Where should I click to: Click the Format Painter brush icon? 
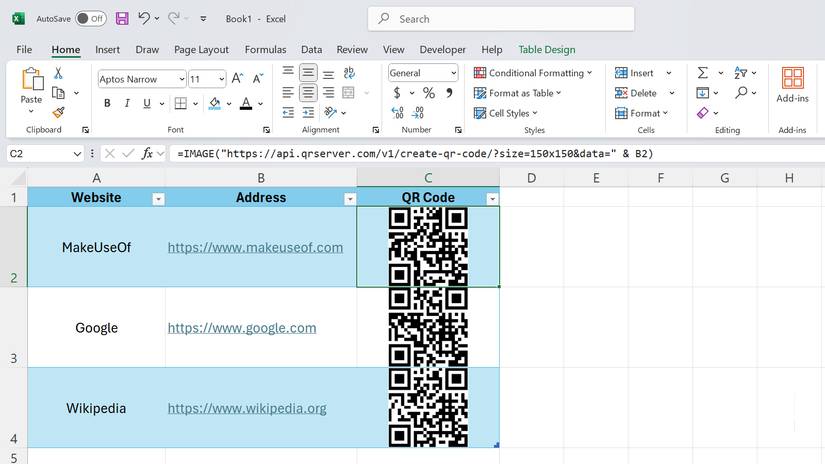pos(58,112)
